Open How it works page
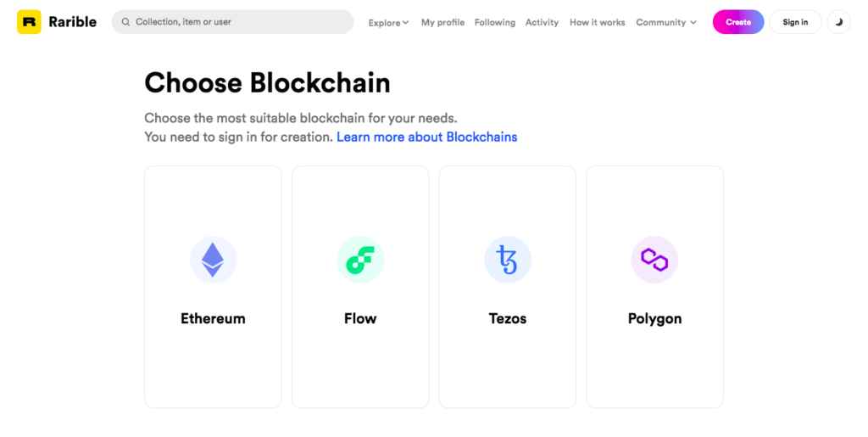Image resolution: width=868 pixels, height=437 pixels. pyautogui.click(x=597, y=23)
